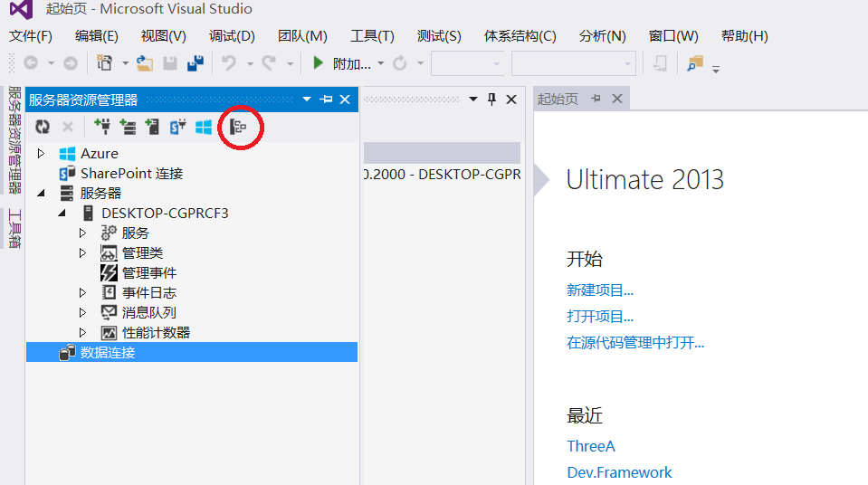Collapse the 服务器 tree node

click(x=41, y=194)
